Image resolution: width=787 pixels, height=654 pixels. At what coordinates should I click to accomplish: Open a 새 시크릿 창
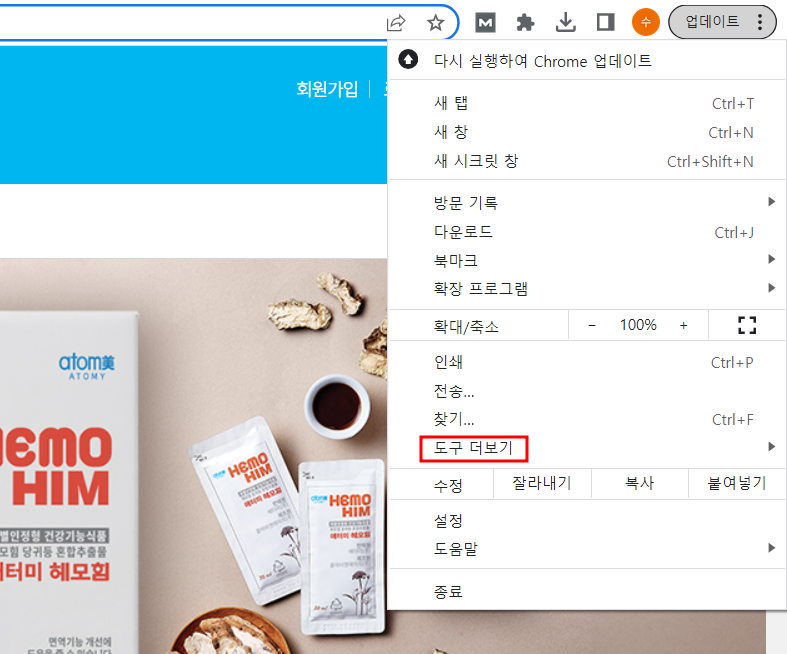click(x=586, y=161)
